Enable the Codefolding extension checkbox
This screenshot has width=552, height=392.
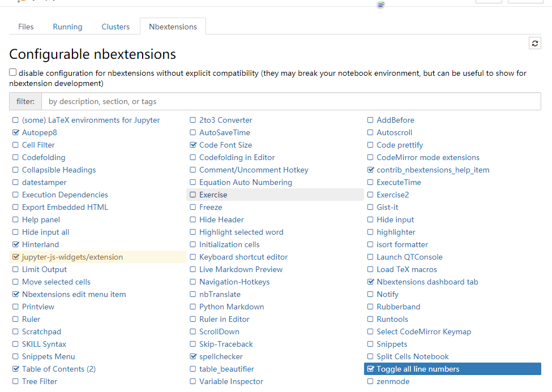[15, 158]
